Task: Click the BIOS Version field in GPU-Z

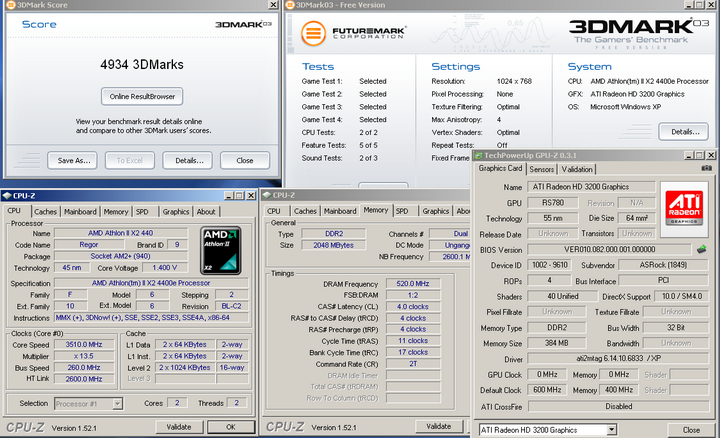Action: [609, 249]
